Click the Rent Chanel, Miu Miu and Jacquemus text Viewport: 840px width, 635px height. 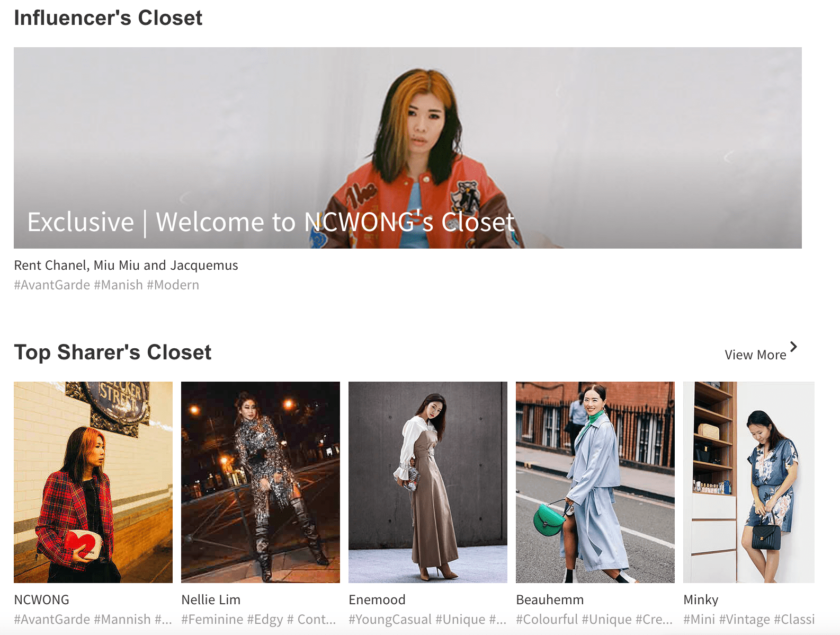click(126, 265)
